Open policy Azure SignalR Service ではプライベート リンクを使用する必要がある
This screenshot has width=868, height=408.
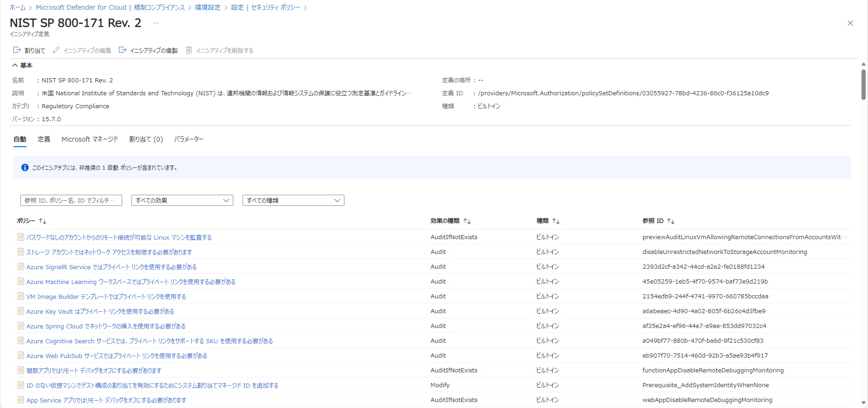click(112, 267)
